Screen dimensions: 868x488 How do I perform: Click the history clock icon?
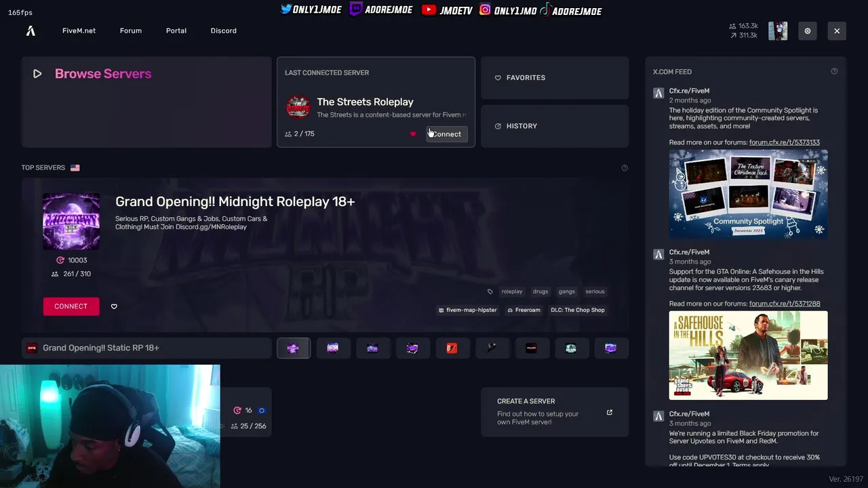click(498, 126)
